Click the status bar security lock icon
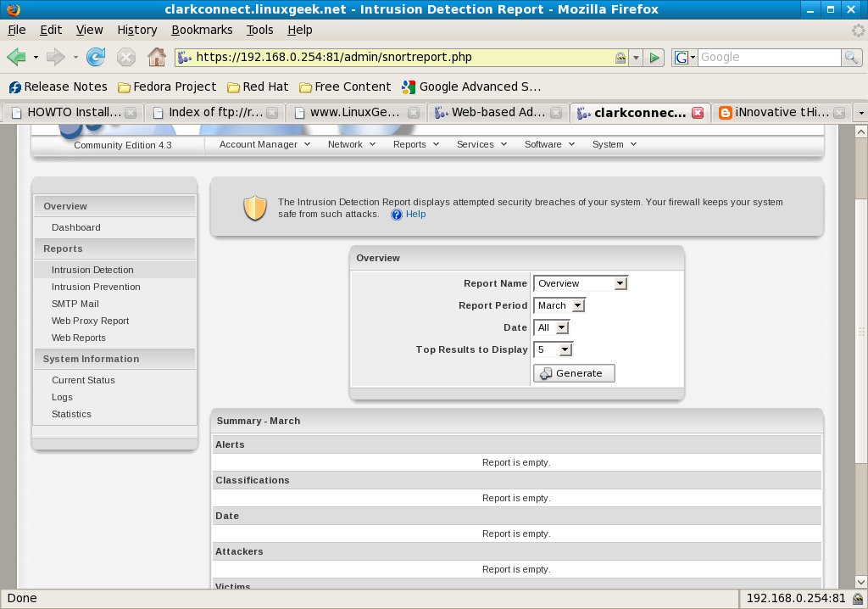The height and width of the screenshot is (609, 868). tap(858, 599)
